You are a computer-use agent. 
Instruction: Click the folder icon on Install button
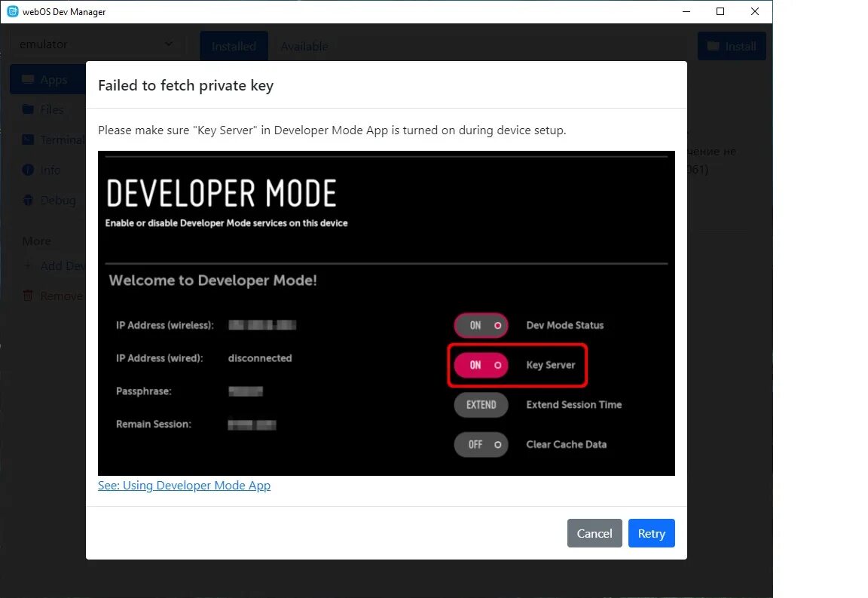click(x=714, y=46)
